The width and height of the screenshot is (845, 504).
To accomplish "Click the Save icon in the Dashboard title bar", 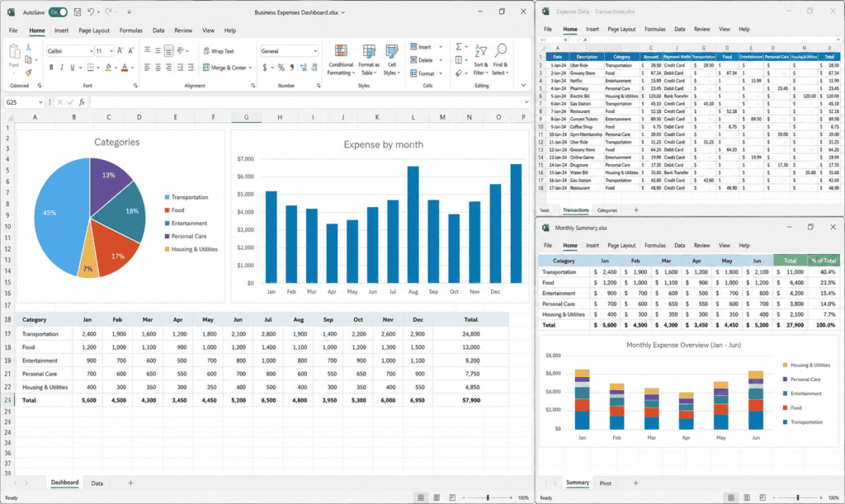I will tap(77, 12).
